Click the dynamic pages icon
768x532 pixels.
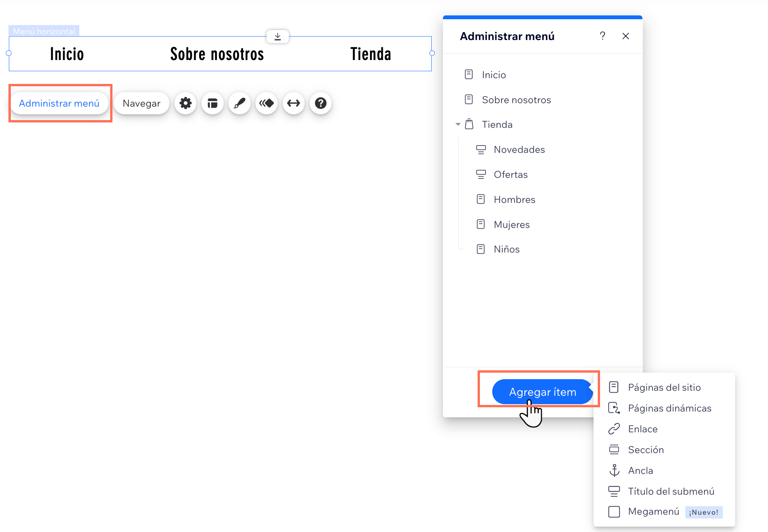click(x=614, y=408)
